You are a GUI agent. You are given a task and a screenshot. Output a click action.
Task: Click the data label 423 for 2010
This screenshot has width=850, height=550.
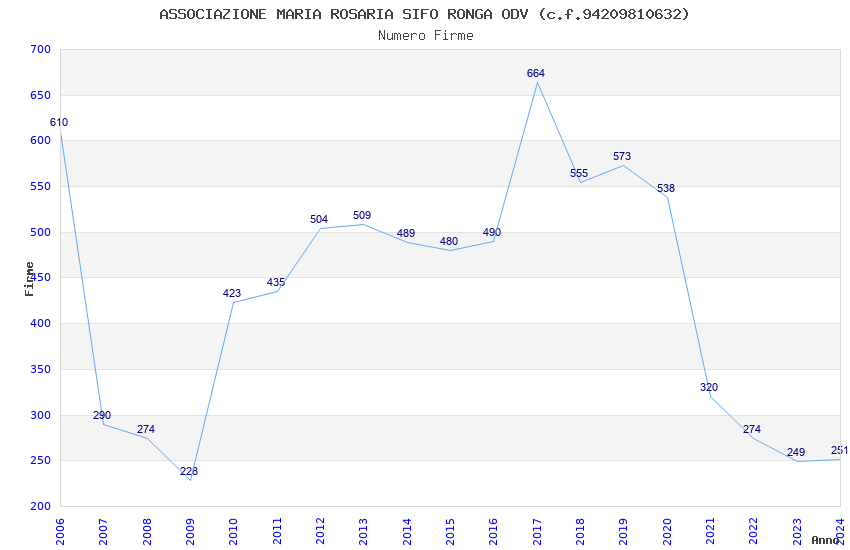coord(232,293)
